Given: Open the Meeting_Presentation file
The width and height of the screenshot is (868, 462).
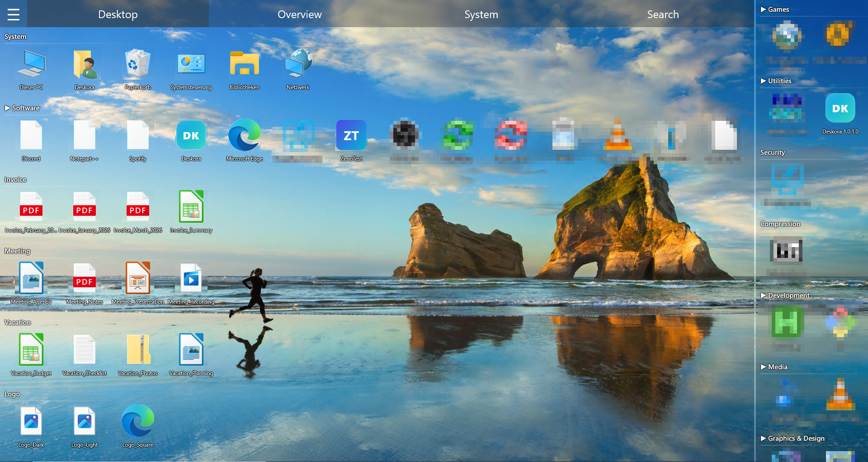Looking at the screenshot, I should (x=137, y=278).
